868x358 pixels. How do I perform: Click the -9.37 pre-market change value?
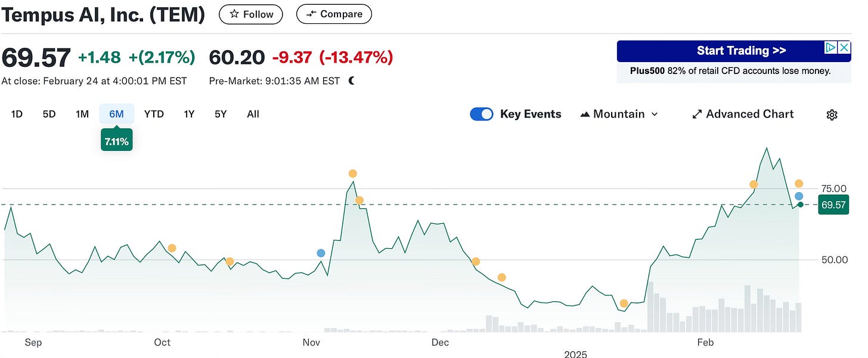(292, 57)
